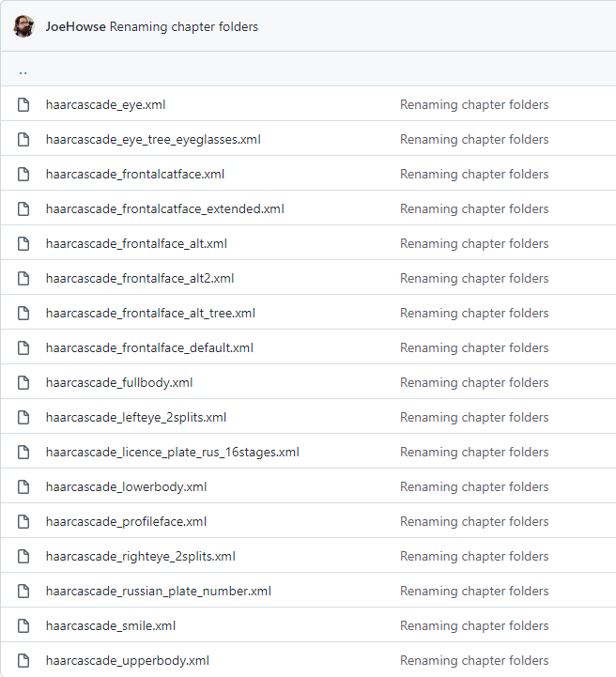Open commit message in haarcascade_frontalface_default.xml row
This screenshot has width=616, height=677.
coord(474,348)
